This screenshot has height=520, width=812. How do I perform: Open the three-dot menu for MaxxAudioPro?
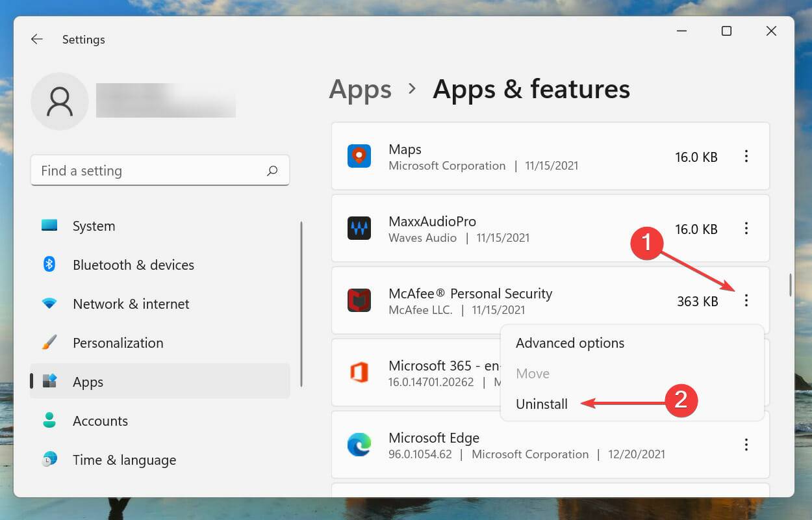pos(746,228)
